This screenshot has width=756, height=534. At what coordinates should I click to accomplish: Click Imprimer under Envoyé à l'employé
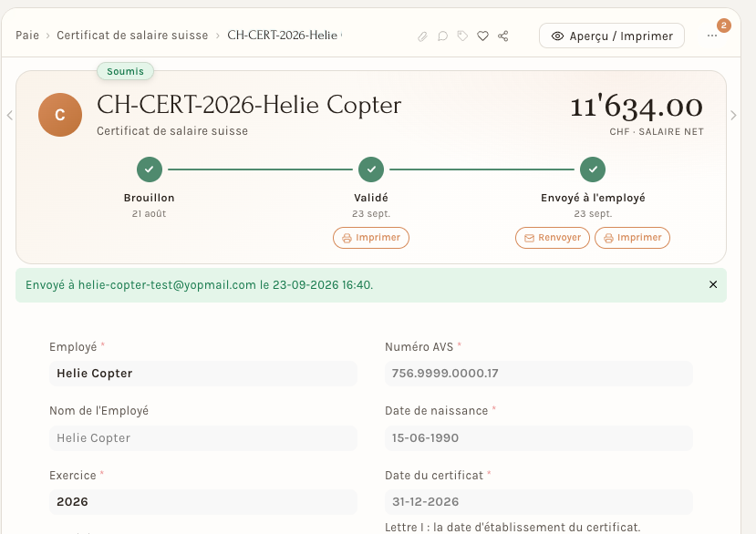pos(633,238)
